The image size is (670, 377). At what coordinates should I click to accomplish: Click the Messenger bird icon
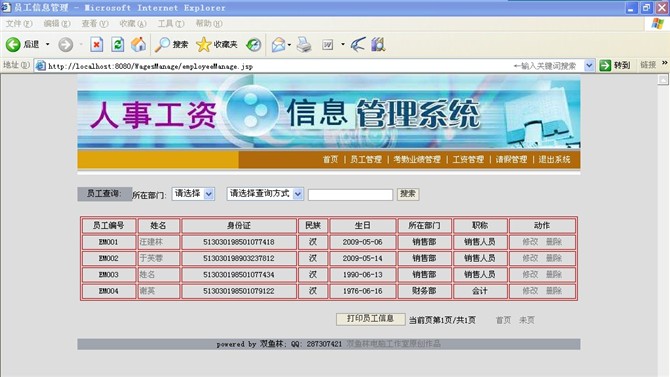(x=358, y=44)
